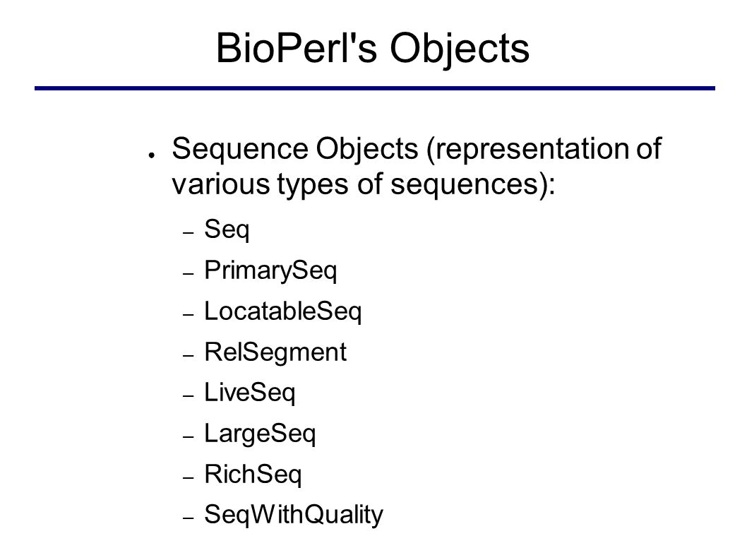This screenshot has height=560, width=747.
Task: Click the dash before SeqWithQuality
Action: pyautogui.click(x=189, y=518)
